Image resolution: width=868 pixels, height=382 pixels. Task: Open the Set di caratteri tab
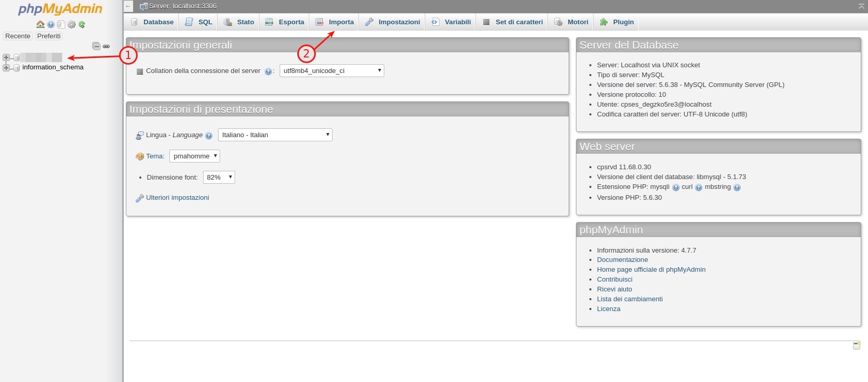pyautogui.click(x=513, y=22)
